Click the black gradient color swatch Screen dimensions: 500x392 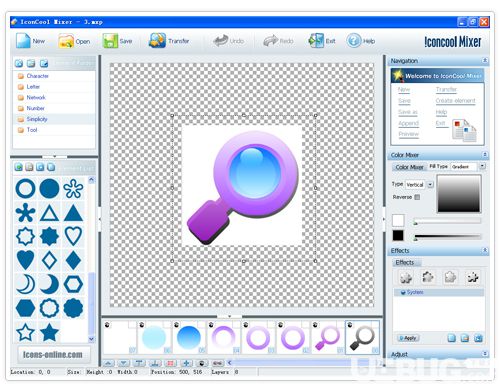pyautogui.click(x=398, y=236)
